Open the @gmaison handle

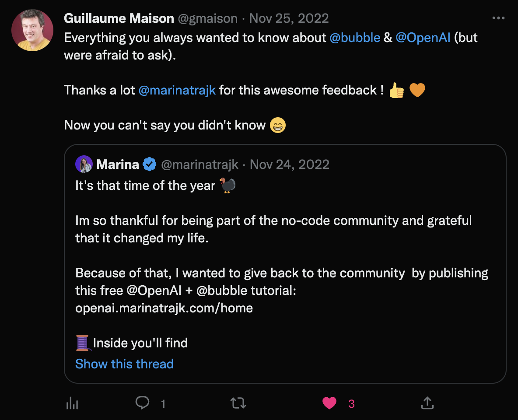click(208, 18)
